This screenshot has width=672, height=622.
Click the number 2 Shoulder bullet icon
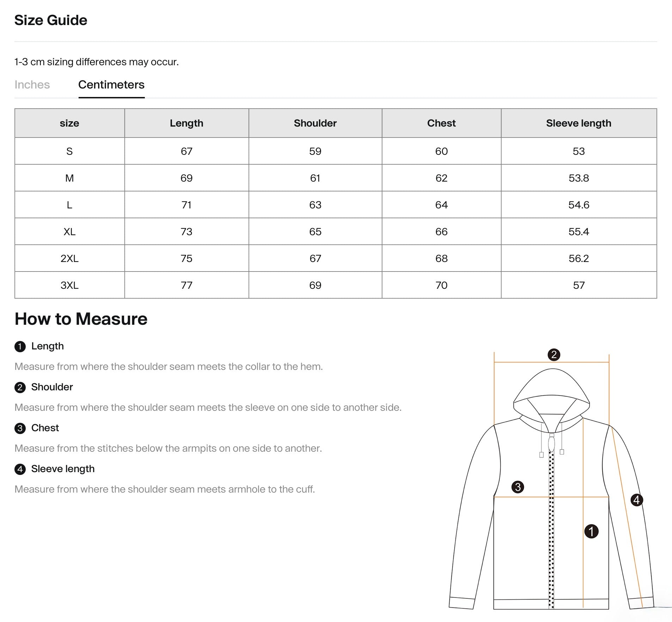click(20, 388)
